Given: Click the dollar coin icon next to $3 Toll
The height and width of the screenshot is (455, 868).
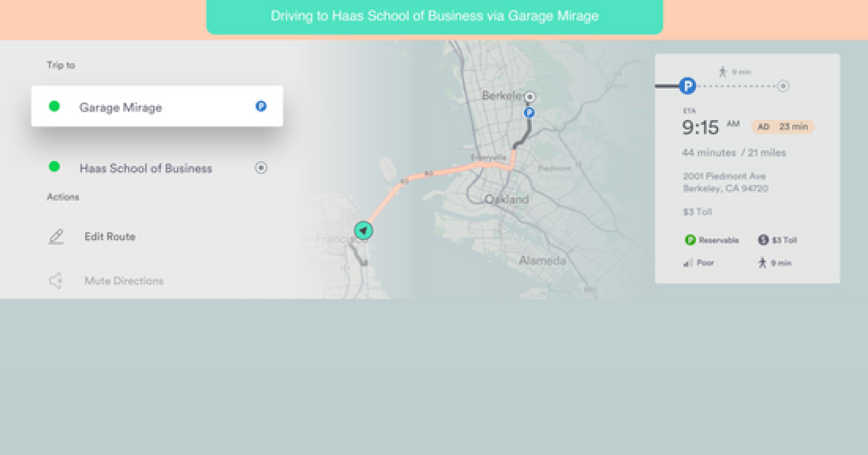Looking at the screenshot, I should coord(763,240).
